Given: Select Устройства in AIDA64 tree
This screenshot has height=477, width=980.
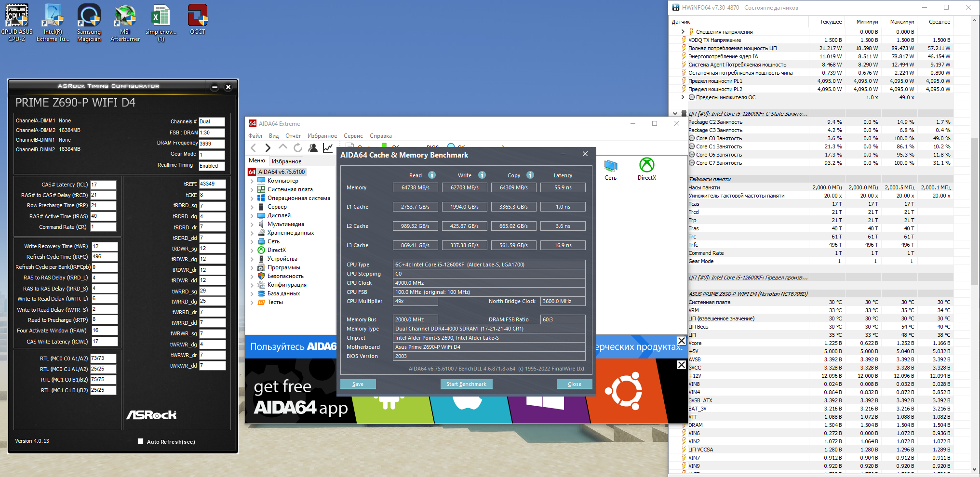Looking at the screenshot, I should [282, 259].
